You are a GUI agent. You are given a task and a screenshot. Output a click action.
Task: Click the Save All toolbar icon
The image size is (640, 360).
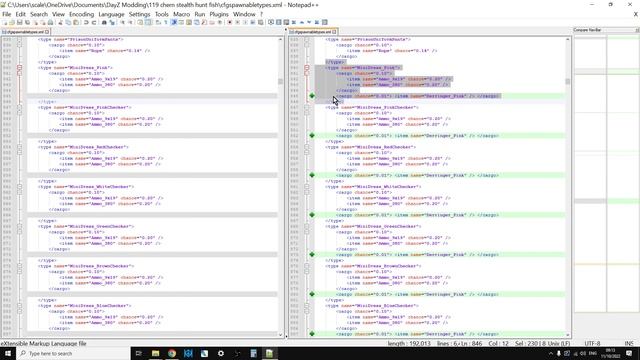point(27,22)
